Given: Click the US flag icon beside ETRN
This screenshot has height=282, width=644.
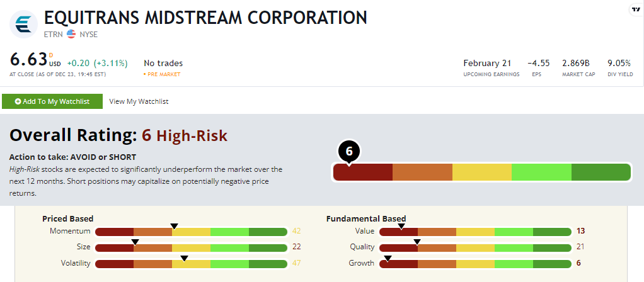Looking at the screenshot, I should [x=71, y=35].
